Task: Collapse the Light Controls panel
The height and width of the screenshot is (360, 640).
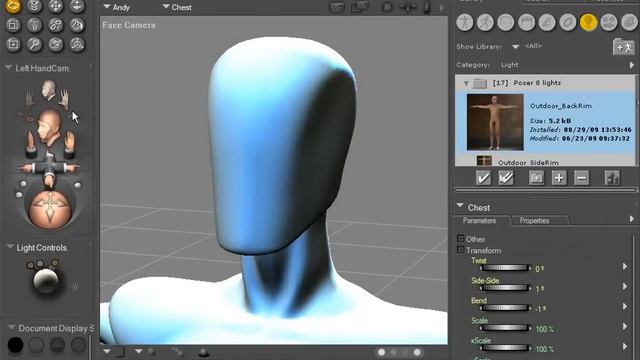Action: 10,247
